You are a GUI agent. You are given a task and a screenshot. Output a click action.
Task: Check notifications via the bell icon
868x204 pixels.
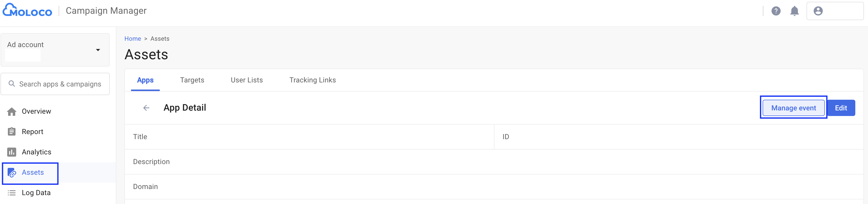pyautogui.click(x=795, y=11)
